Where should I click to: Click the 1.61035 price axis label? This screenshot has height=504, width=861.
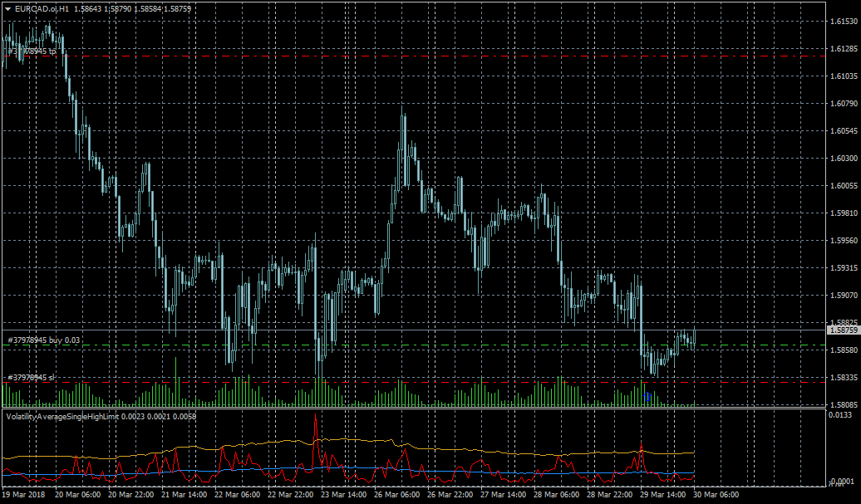(844, 76)
